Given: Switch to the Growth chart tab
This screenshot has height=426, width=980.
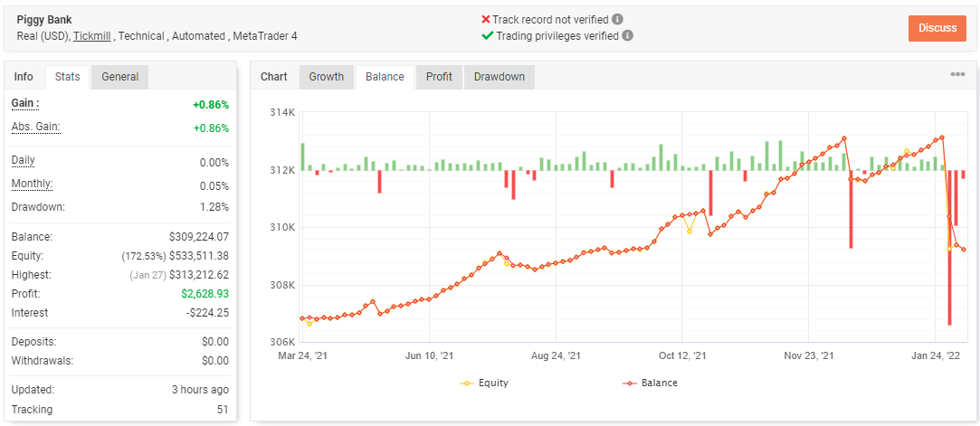Looking at the screenshot, I should [327, 77].
